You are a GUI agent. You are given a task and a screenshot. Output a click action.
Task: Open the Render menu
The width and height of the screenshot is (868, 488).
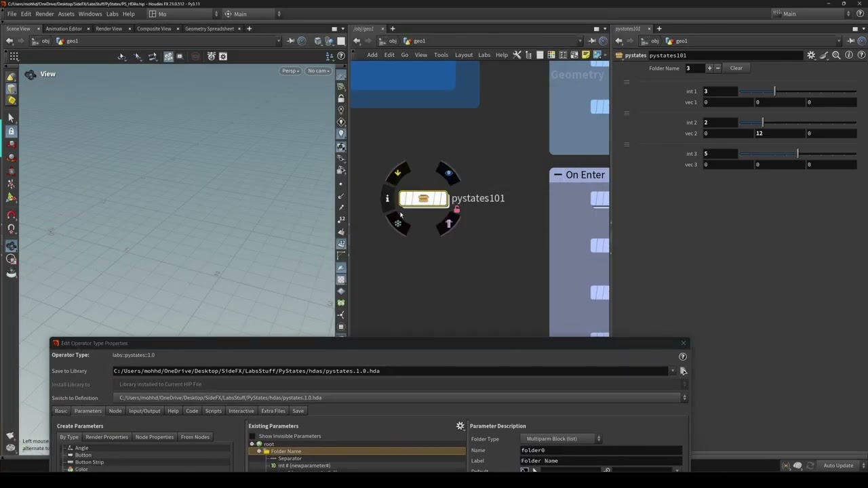45,14
